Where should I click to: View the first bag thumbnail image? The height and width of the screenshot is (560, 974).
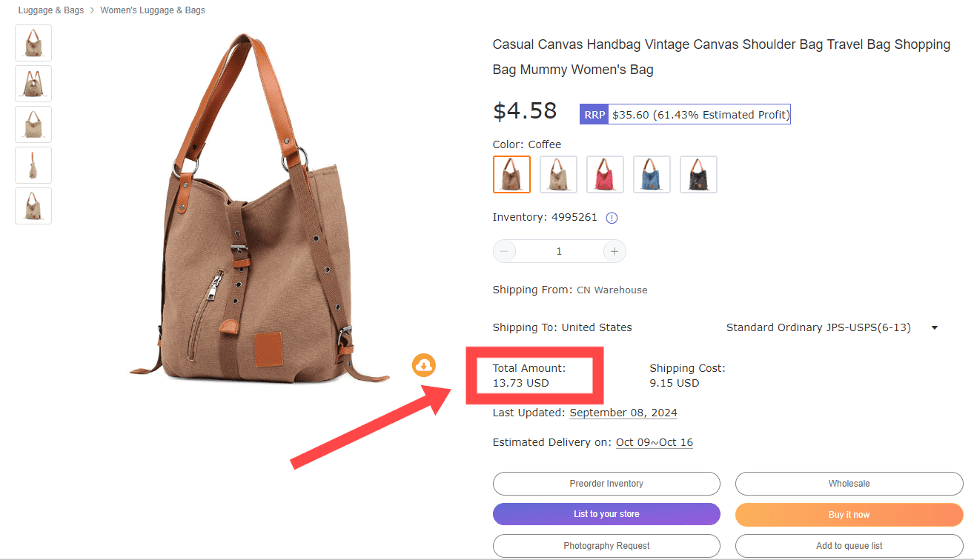click(x=33, y=43)
